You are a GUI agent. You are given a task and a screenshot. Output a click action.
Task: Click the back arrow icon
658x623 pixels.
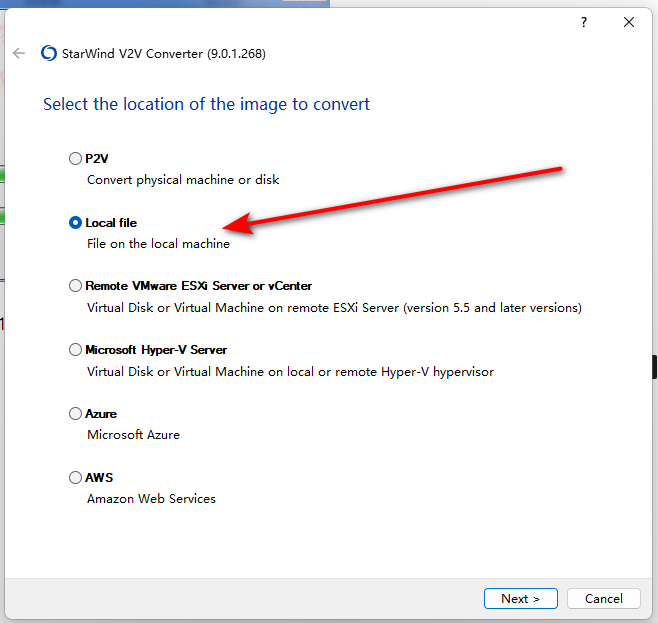[19, 53]
